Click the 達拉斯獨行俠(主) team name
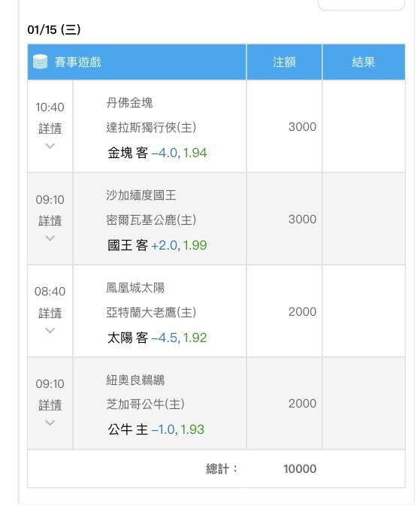 151,127
